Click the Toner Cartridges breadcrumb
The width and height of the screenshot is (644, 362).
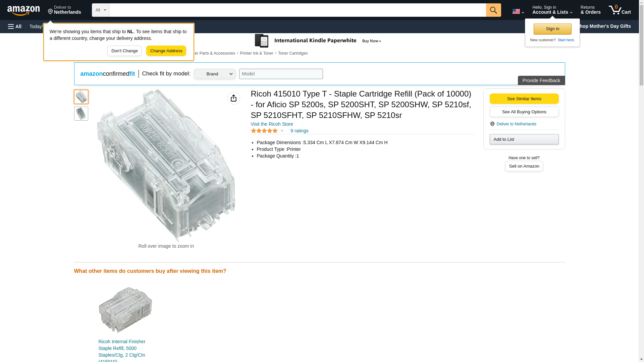[292, 53]
